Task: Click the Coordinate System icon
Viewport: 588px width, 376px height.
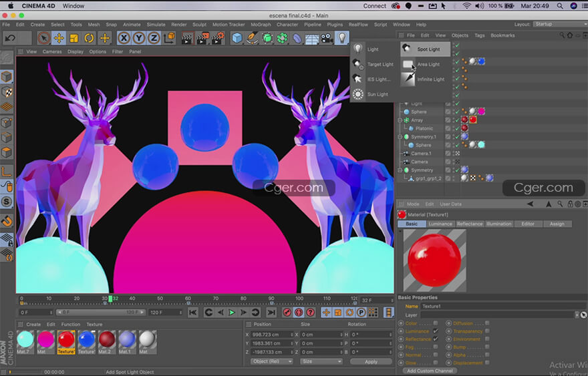Action: pos(169,38)
